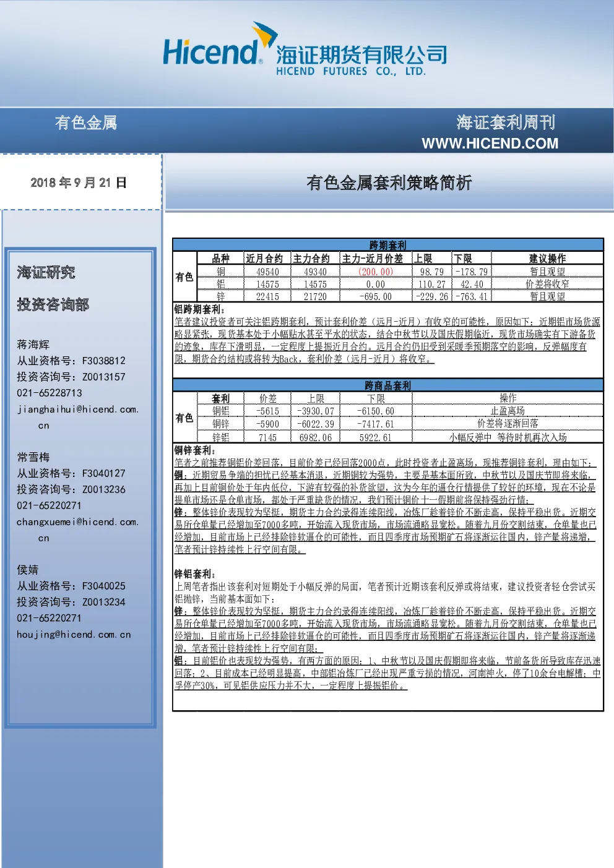Select the zinc near-month value 22415

(x=267, y=296)
